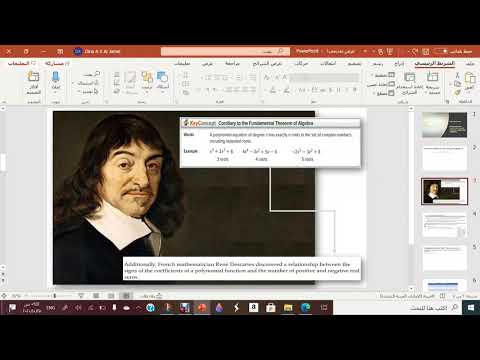The image size is (480, 360).
Task: Switch to Slide Sorter view
Action: click(111, 296)
